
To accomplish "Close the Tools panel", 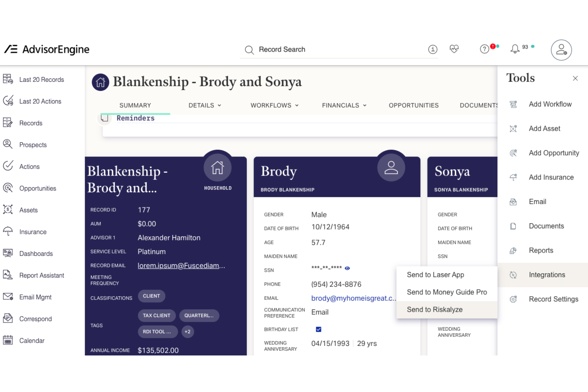I will [x=575, y=78].
